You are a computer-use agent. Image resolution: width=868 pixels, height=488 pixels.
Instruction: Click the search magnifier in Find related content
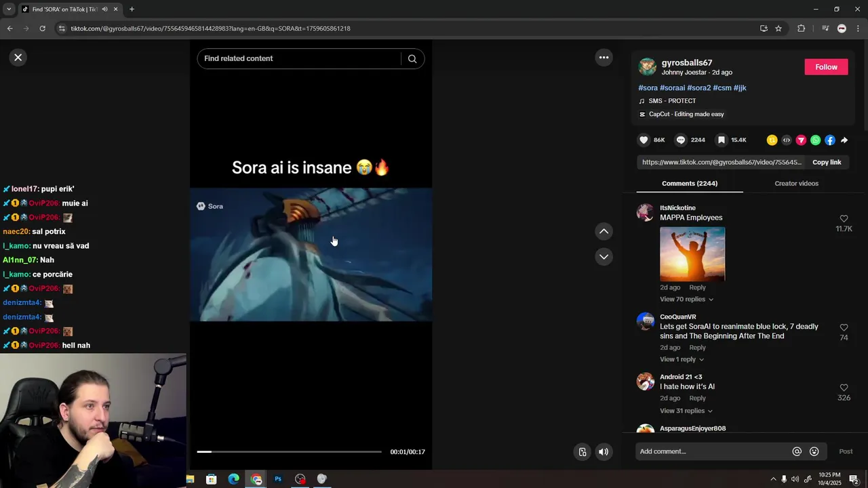pyautogui.click(x=412, y=59)
